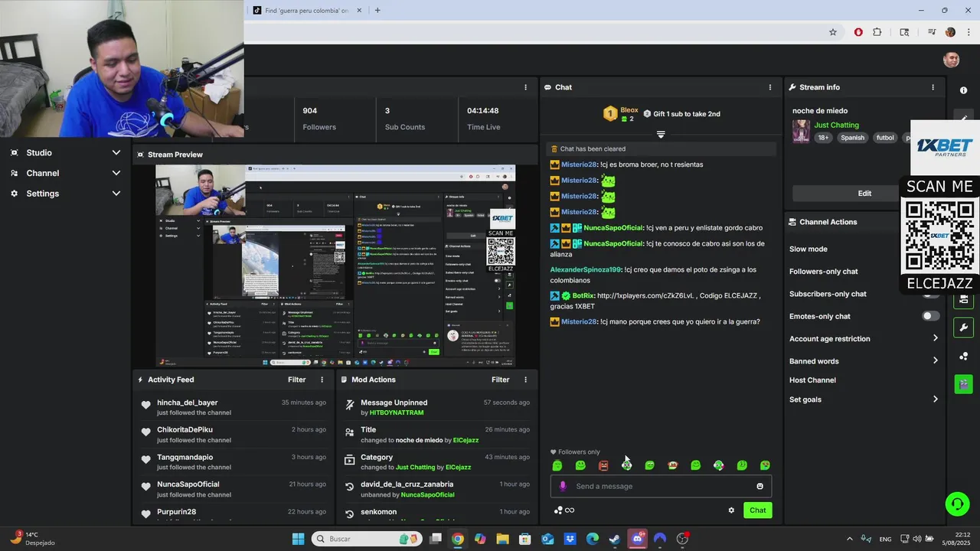Viewport: 980px width, 551px height.
Task: Toggle Emotes-only chat switch
Action: tap(930, 316)
